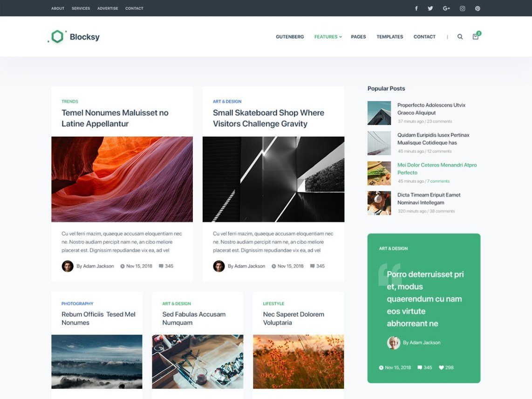Open the Temel Nonumes Maluisset article headline

[x=116, y=118]
